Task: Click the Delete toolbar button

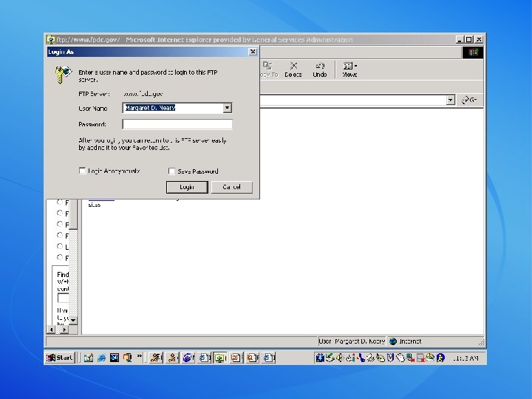Action: tap(293, 70)
